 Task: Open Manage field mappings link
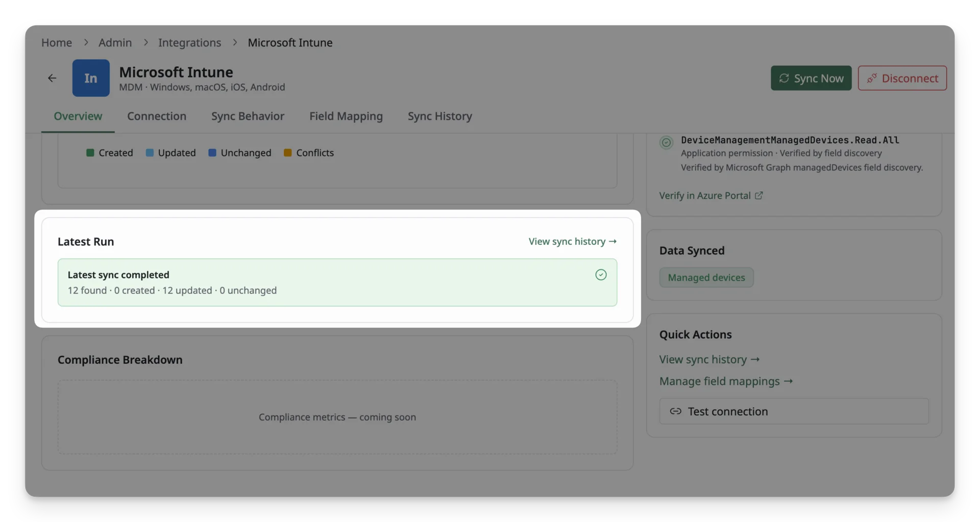(x=726, y=381)
